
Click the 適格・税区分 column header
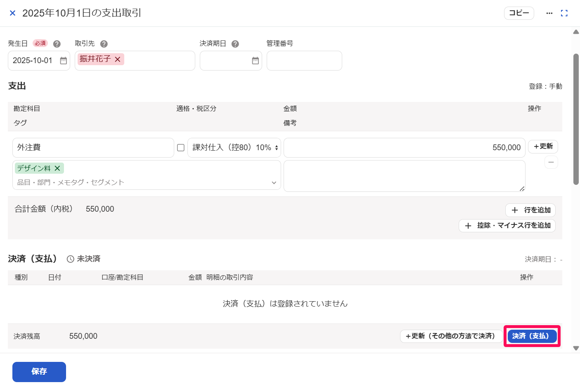(x=196, y=109)
